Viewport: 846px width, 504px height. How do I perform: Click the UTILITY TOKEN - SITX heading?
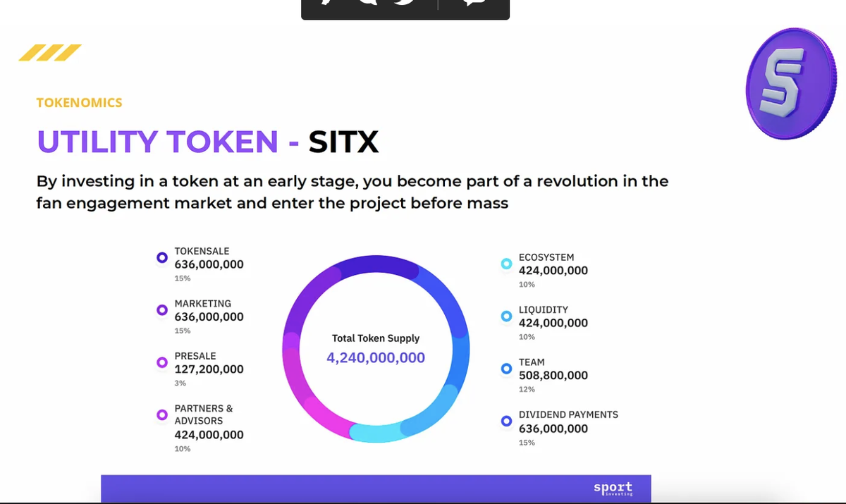click(x=208, y=142)
